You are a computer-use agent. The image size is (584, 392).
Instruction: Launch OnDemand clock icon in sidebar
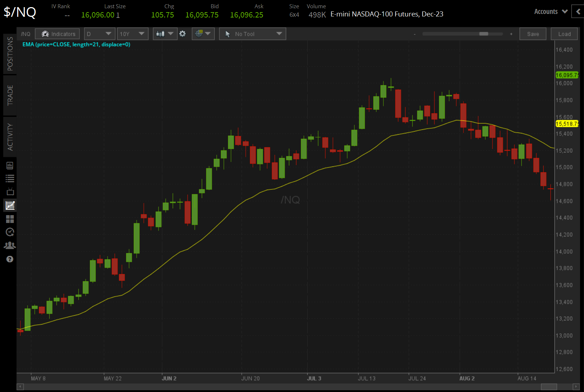(10, 232)
